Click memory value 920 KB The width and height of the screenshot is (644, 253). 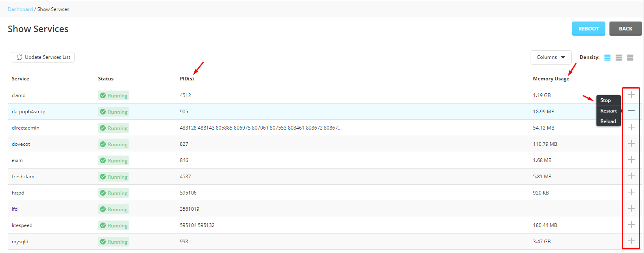(541, 193)
